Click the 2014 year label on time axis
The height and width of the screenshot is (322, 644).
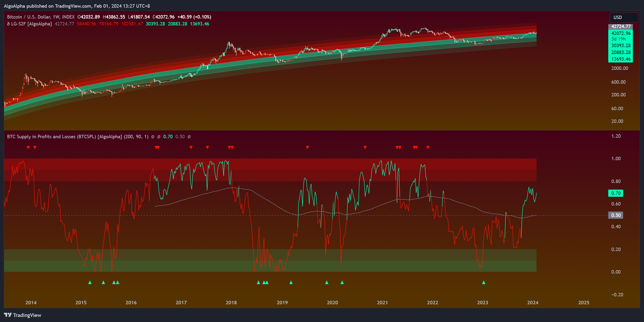click(31, 303)
